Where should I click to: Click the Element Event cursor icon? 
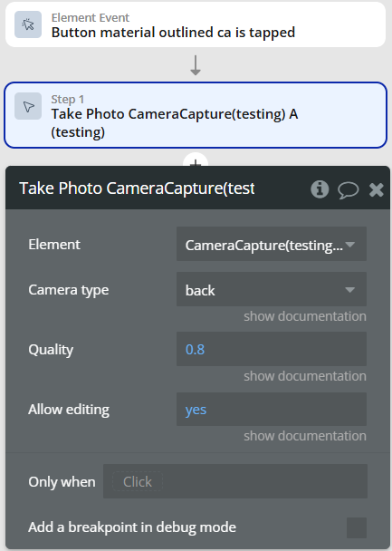[28, 24]
